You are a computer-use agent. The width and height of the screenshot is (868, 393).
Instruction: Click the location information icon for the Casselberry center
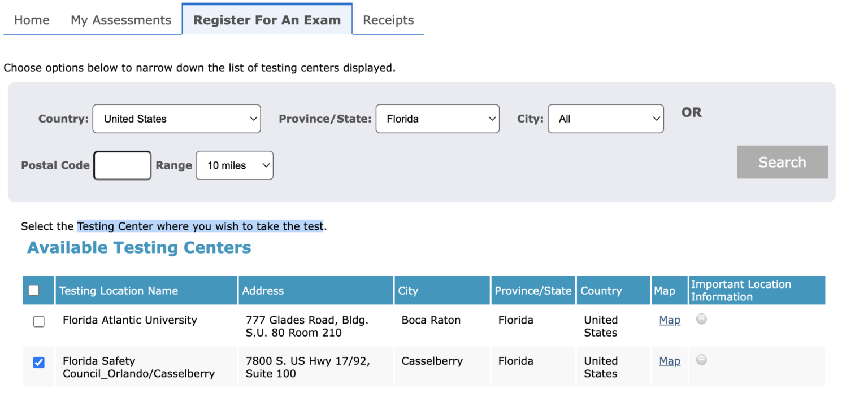[701, 360]
